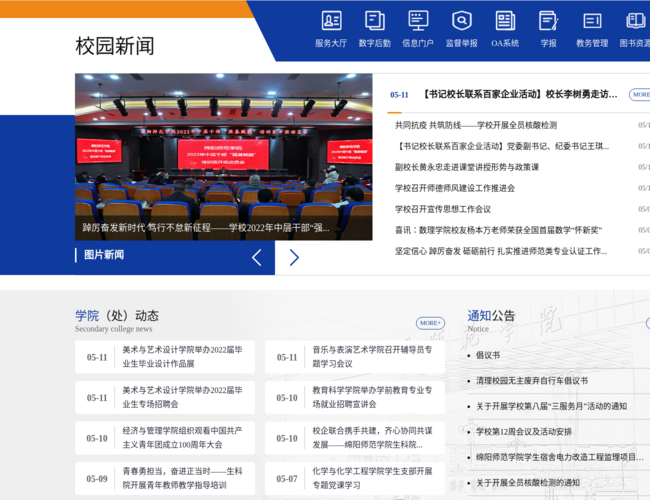
Task: Open the 信息门户 portal icon
Action: (418, 28)
